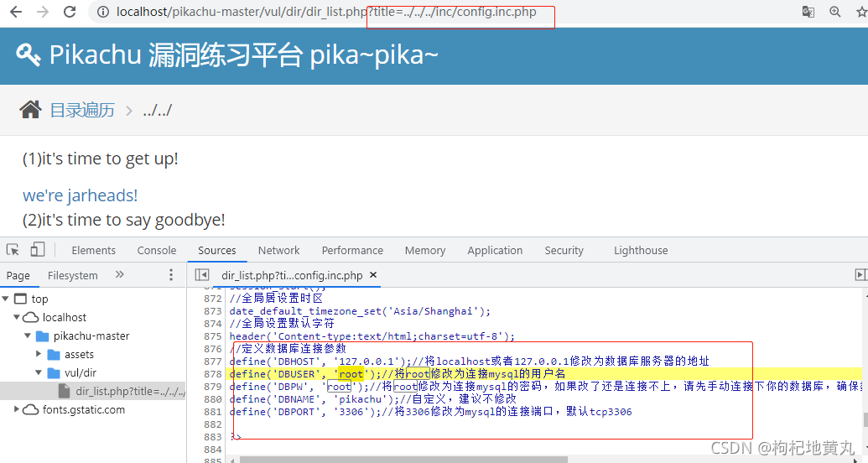The height and width of the screenshot is (463, 868).
Task: Click the define('DBHOST' code line
Action: [x=470, y=362]
